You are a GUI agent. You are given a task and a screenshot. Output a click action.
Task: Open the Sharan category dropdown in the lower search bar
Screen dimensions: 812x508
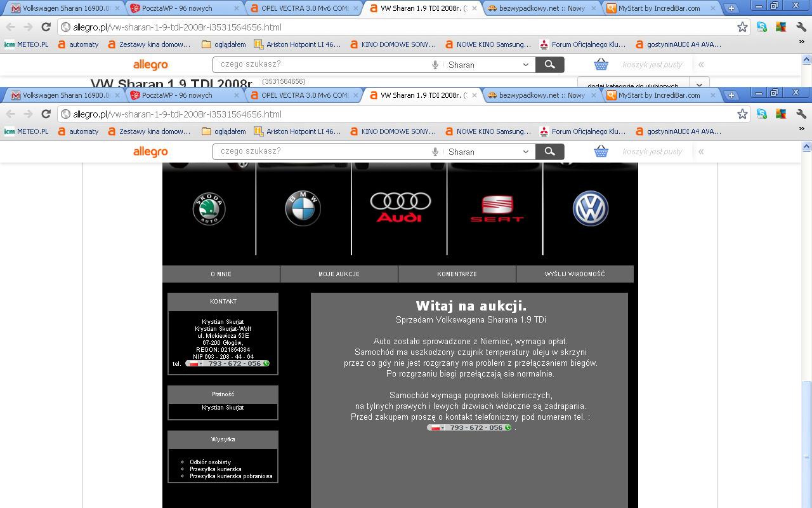[488, 152]
